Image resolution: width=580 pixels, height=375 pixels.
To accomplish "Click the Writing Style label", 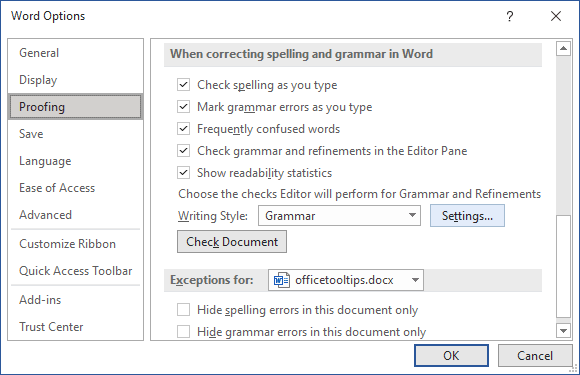I will [x=213, y=216].
